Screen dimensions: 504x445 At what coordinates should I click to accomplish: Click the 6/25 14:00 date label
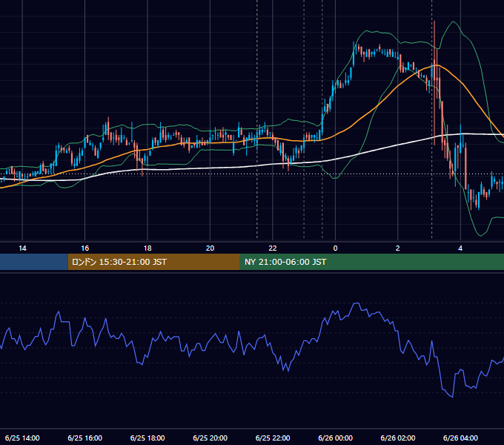(22, 438)
